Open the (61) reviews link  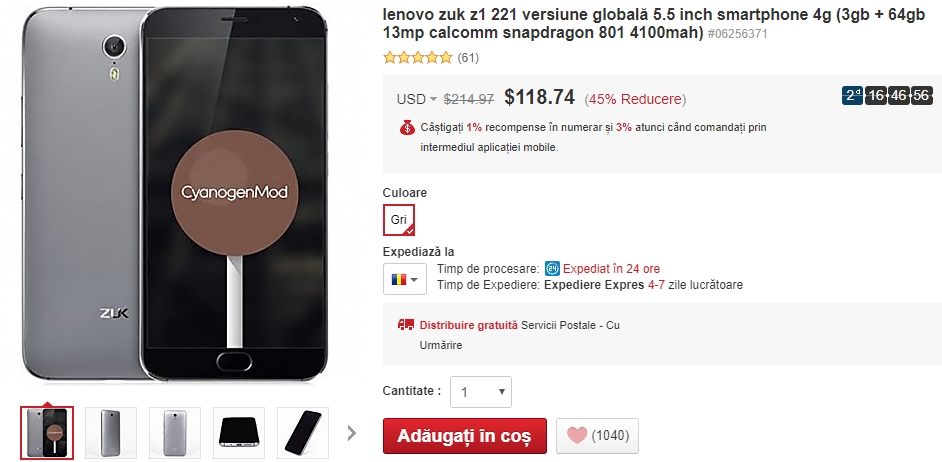click(468, 58)
